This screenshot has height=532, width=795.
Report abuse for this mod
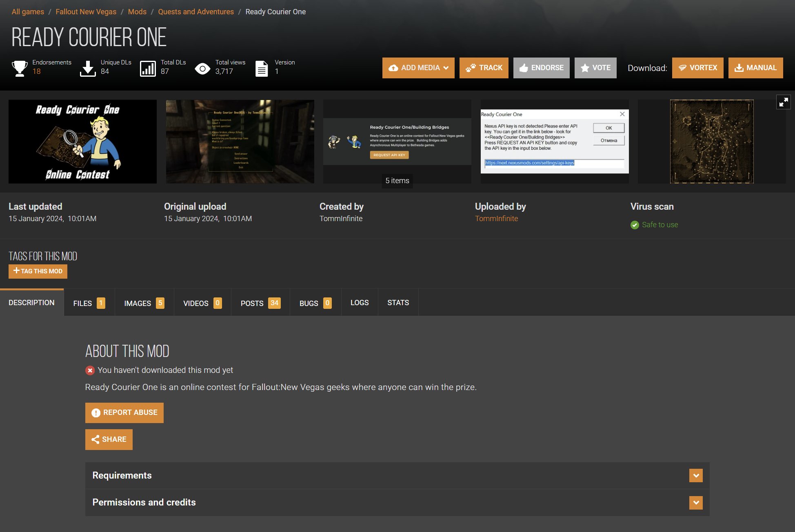pyautogui.click(x=124, y=413)
